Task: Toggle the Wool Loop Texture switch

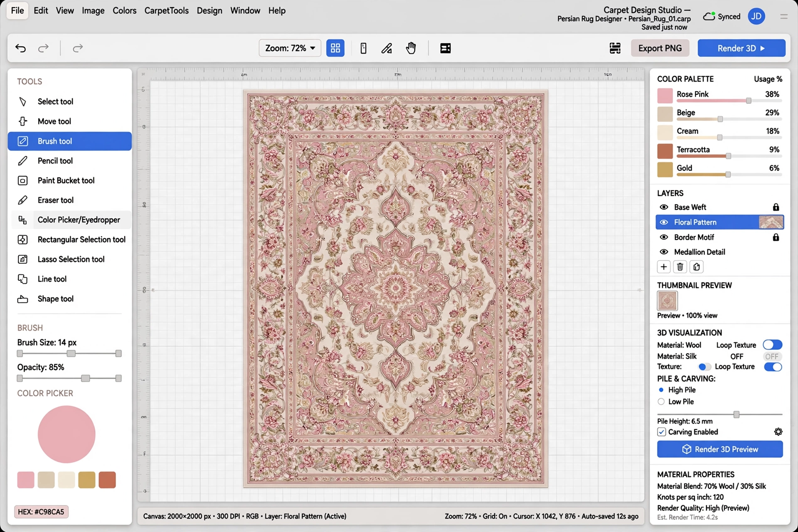Action: point(773,345)
